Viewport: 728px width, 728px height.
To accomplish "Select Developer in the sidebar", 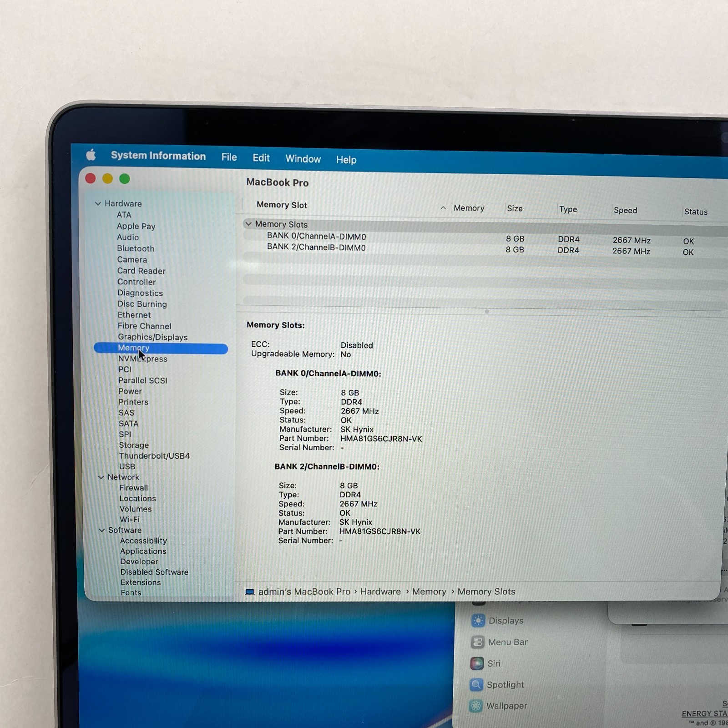I will [139, 561].
